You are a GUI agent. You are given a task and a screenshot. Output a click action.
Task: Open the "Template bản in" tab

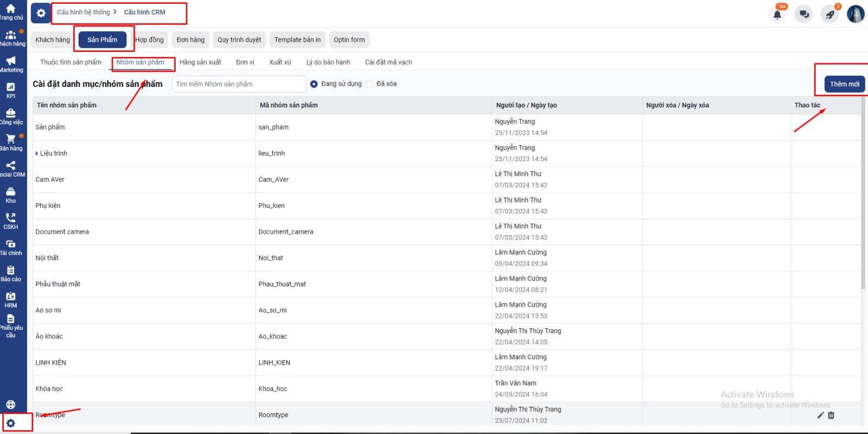[297, 40]
